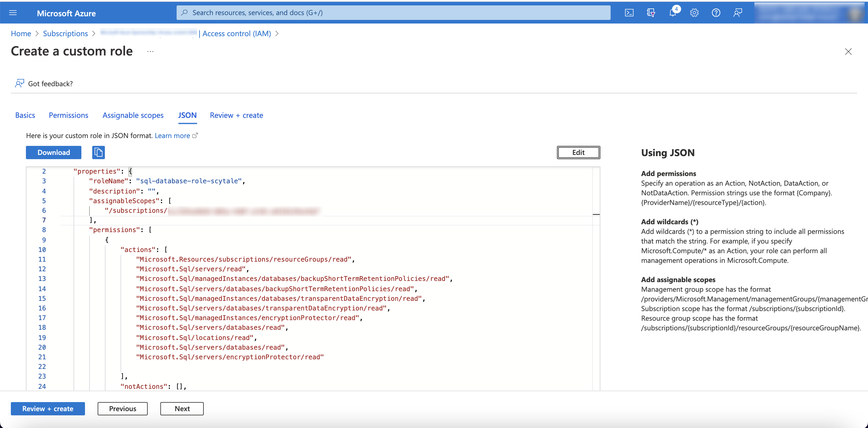Click the resourceGroups/read action line

click(x=245, y=259)
